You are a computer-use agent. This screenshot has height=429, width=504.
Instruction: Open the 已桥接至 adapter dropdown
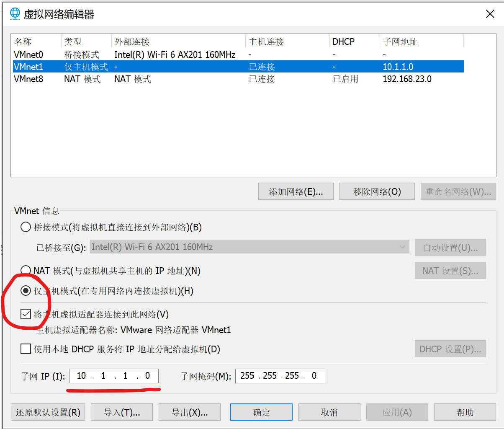click(250, 247)
